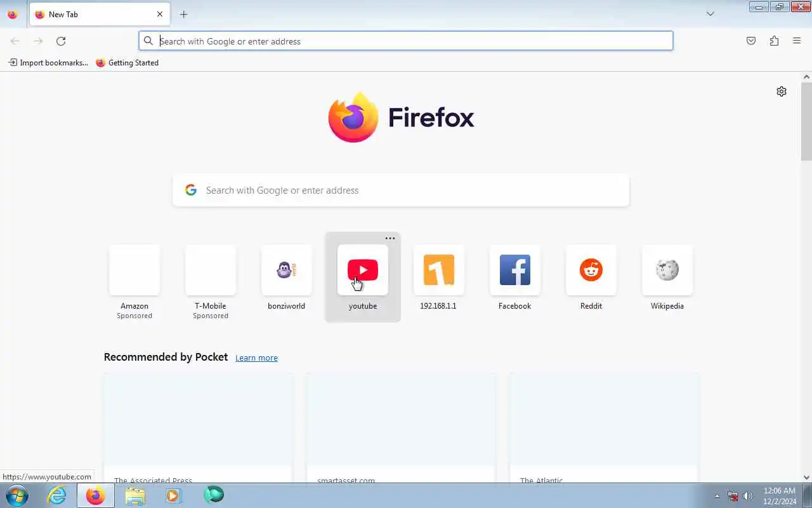Image resolution: width=812 pixels, height=508 pixels.
Task: Open the smartasset.com story card
Action: 401,428
